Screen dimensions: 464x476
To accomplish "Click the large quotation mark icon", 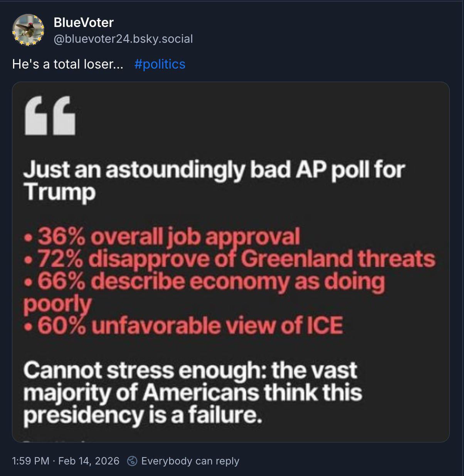I will 50,116.
